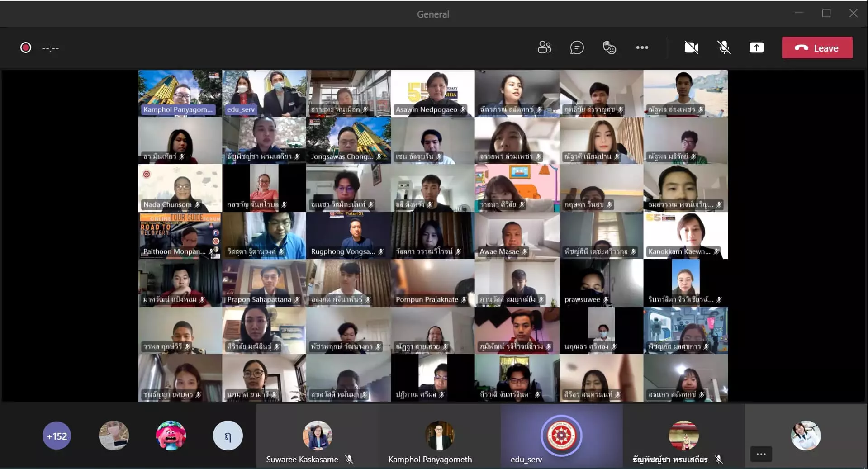This screenshot has width=868, height=469.
Task: Toggle the camera on
Action: tap(691, 47)
